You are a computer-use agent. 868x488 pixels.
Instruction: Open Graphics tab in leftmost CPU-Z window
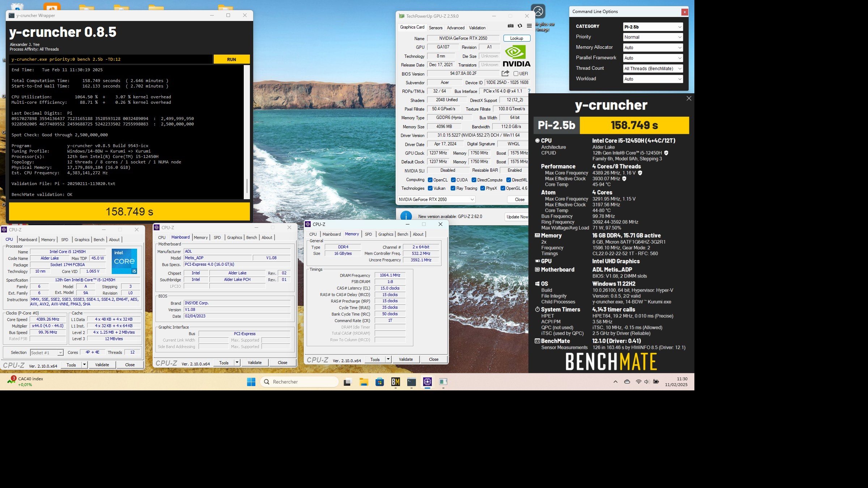(82, 240)
